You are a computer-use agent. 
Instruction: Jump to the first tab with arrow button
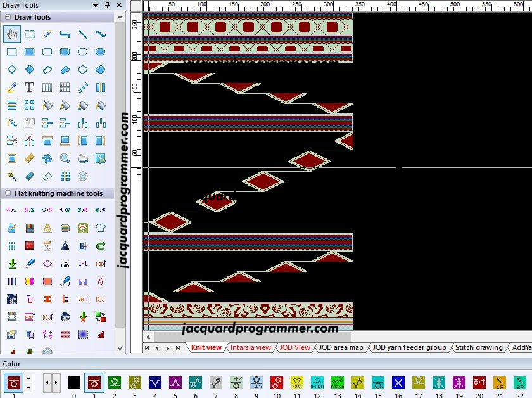coord(147,348)
